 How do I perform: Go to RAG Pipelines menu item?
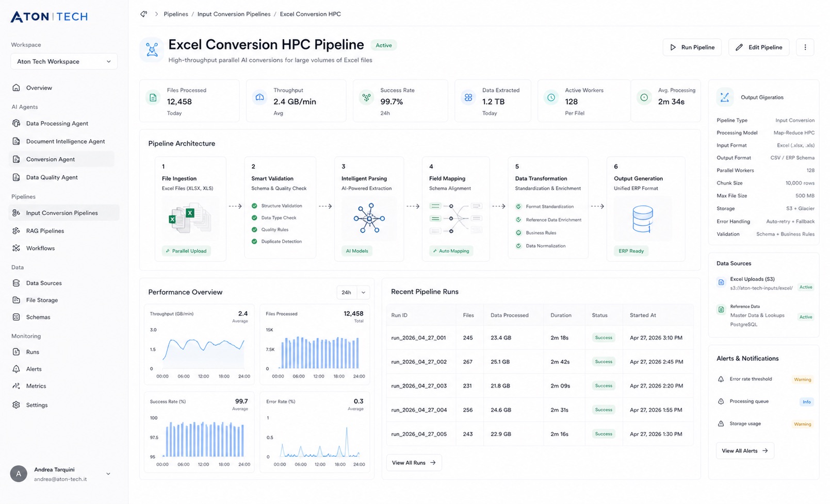[x=45, y=231]
